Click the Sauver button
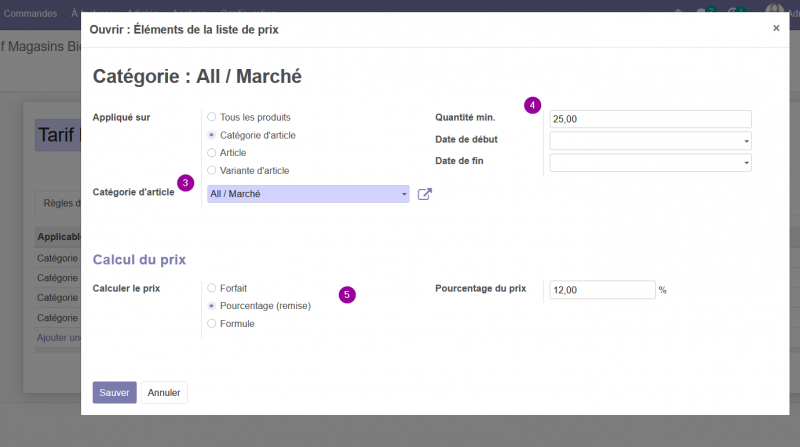 click(x=114, y=392)
